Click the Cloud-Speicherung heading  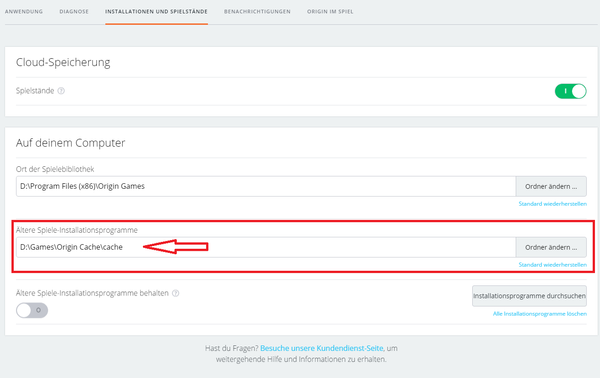pos(63,62)
